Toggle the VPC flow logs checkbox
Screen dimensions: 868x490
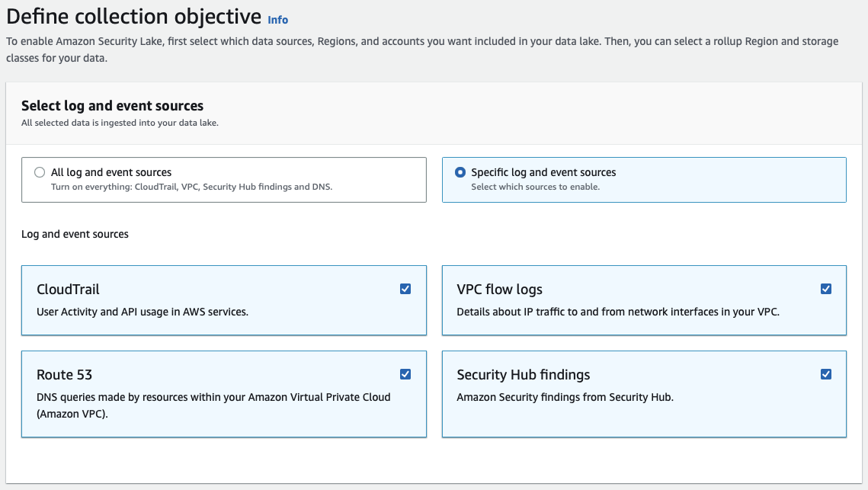[x=825, y=289]
